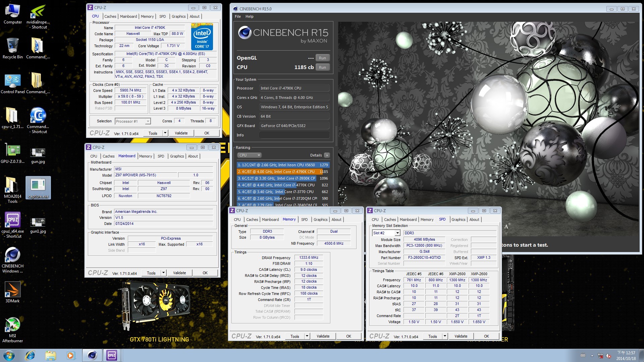Image resolution: width=644 pixels, height=362 pixels.
Task: Show hidden system tray icons arrow
Action: pos(592,356)
